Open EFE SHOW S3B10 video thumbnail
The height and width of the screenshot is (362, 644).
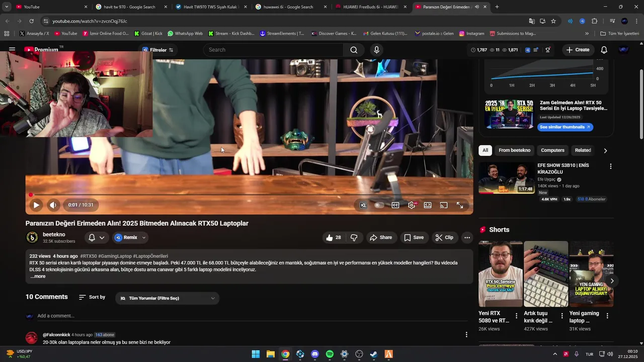(507, 178)
